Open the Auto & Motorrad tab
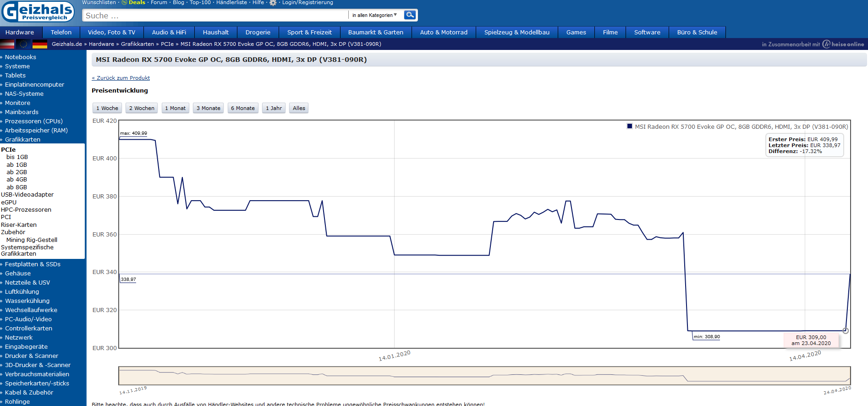The width and height of the screenshot is (868, 406). 444,32
